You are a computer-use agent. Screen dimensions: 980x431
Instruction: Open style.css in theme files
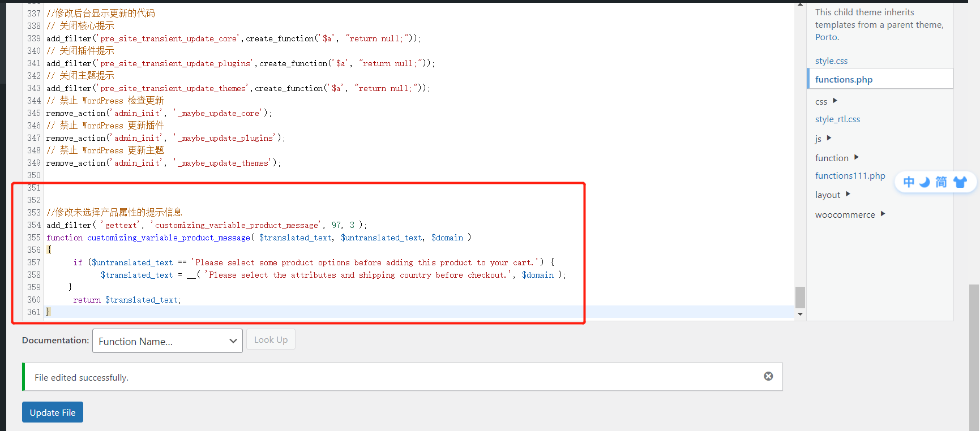tap(831, 61)
